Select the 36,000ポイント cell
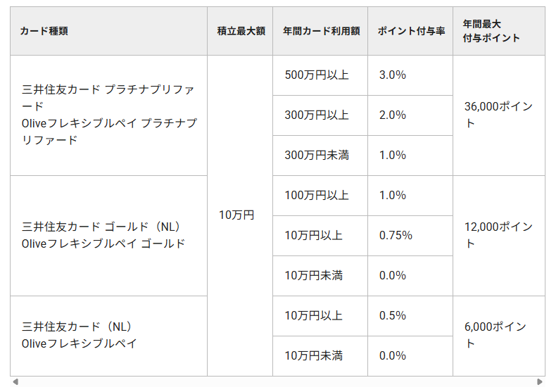Viewport: 549px width, 392px height. coord(499,115)
